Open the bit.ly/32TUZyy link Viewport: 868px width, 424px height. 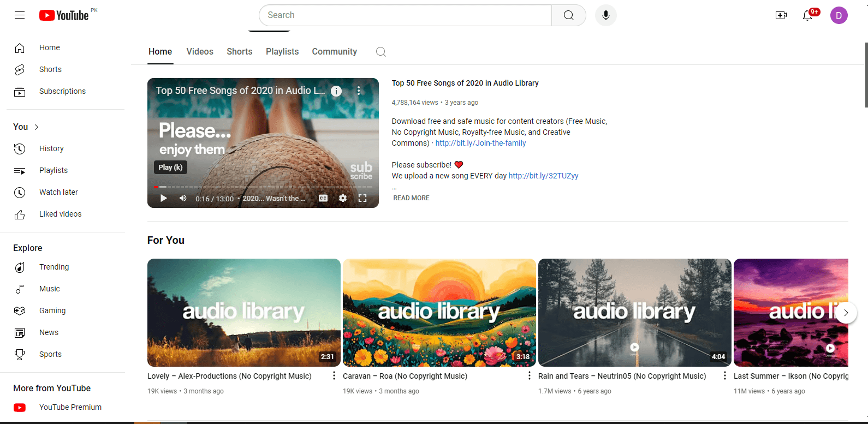tap(544, 176)
